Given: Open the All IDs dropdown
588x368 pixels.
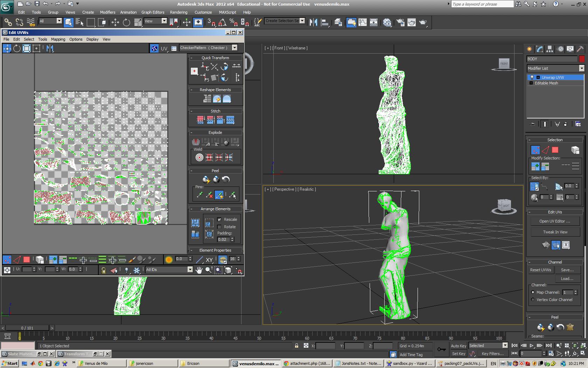Looking at the screenshot, I should pos(190,270).
